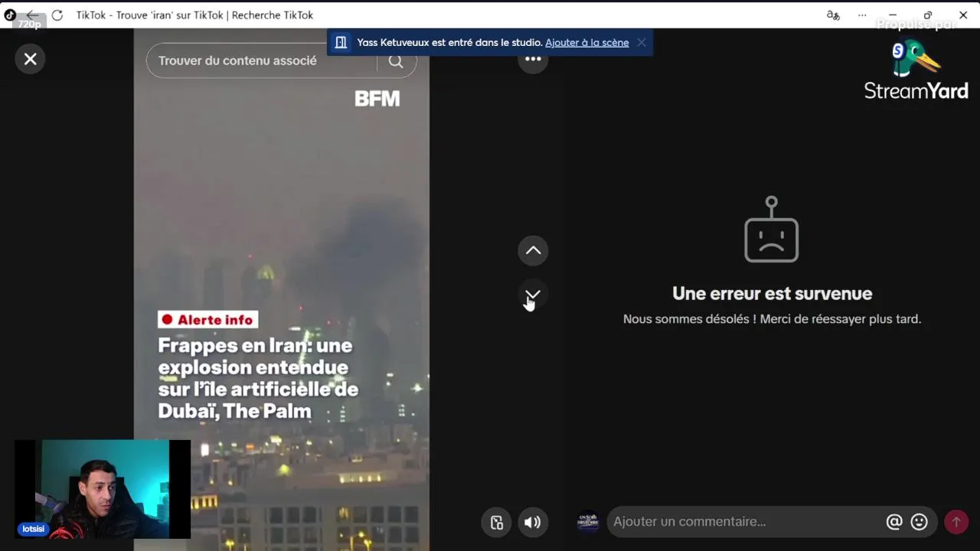
Task: Open the emoji picker smiley icon
Action: coord(920,522)
